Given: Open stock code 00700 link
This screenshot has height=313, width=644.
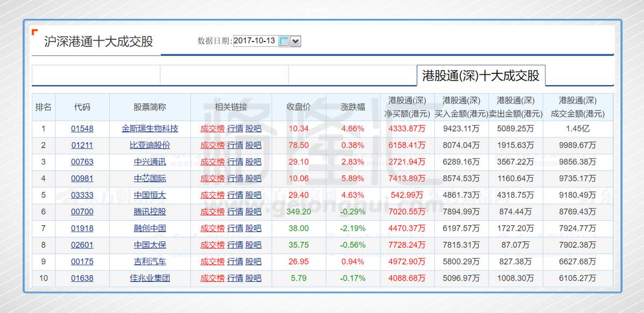Looking at the screenshot, I should point(82,212).
